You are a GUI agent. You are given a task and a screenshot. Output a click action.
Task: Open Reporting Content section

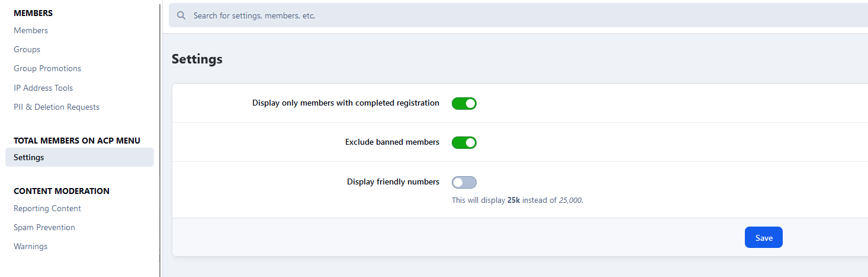[x=47, y=208]
